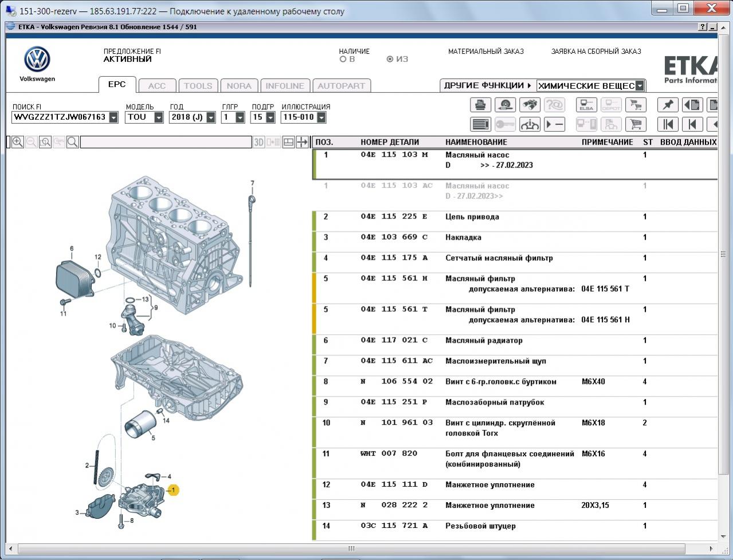This screenshot has width=733, height=560.
Task: Open the ХИМИЧЕСКИЕ ВЕЩЕСТВА dropdown
Action: tap(640, 86)
